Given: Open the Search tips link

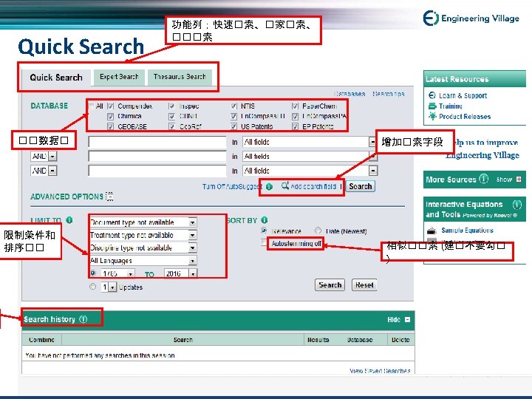Looking at the screenshot, I should pyautogui.click(x=389, y=94).
